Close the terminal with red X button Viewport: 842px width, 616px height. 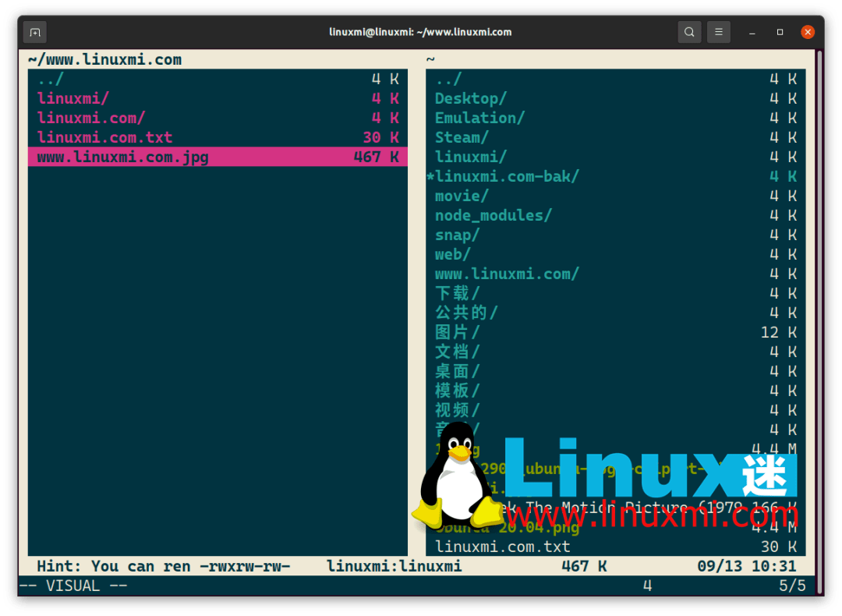(807, 32)
